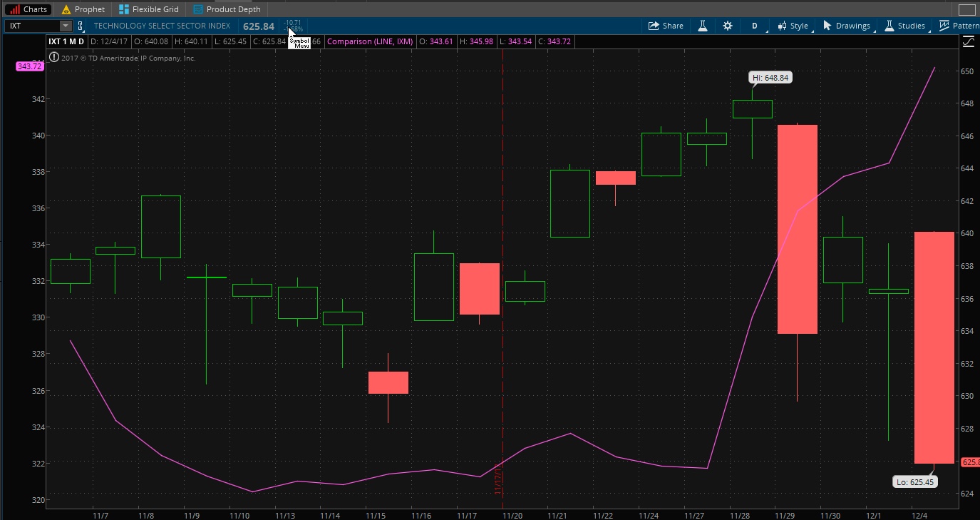Open the Style dropdown menu
This screenshot has width=980, height=520.
click(x=793, y=26)
